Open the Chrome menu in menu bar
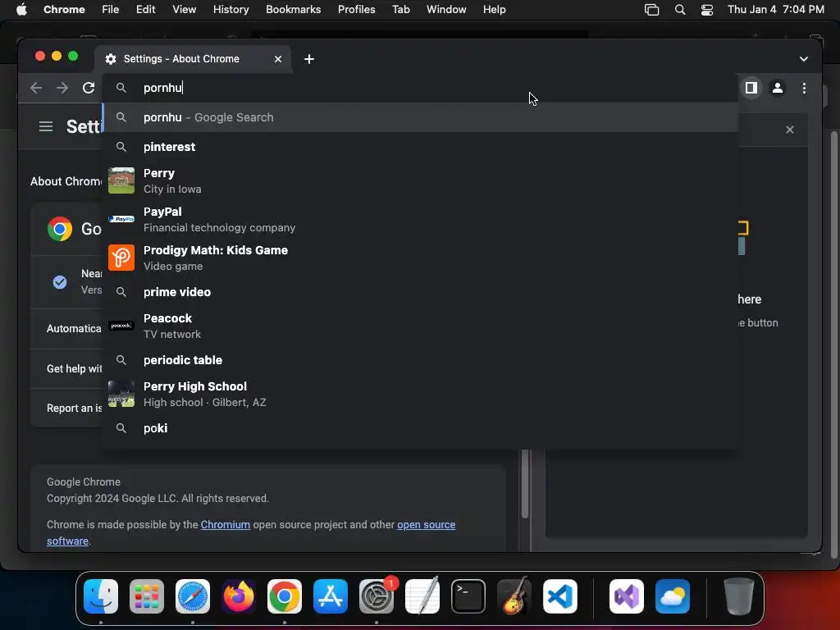Image resolution: width=840 pixels, height=630 pixels. pos(64,10)
